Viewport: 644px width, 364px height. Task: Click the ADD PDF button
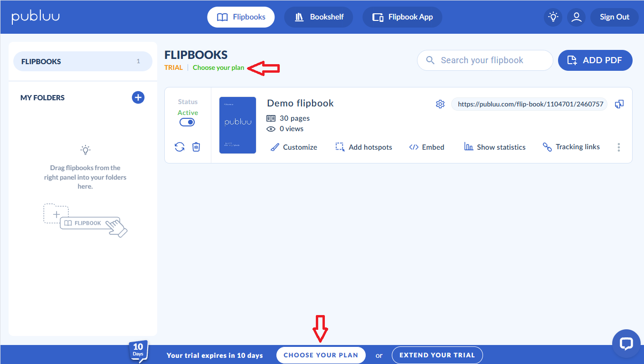click(595, 60)
